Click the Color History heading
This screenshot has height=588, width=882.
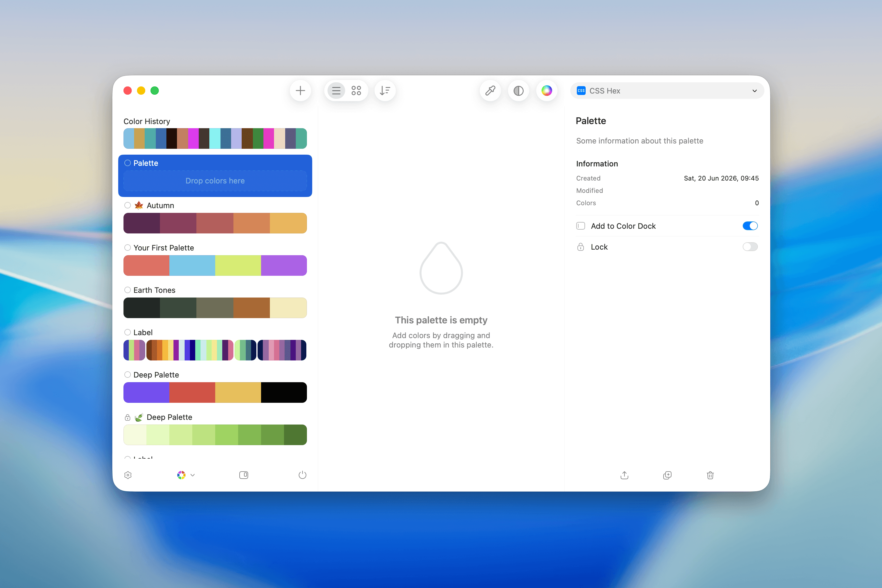[x=147, y=121]
